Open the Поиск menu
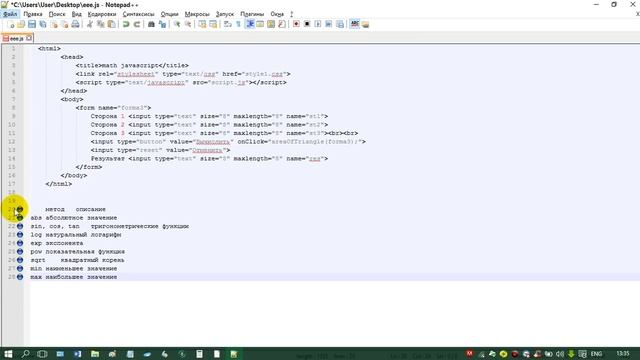Viewport: 640px width, 360px height. pos(57,14)
